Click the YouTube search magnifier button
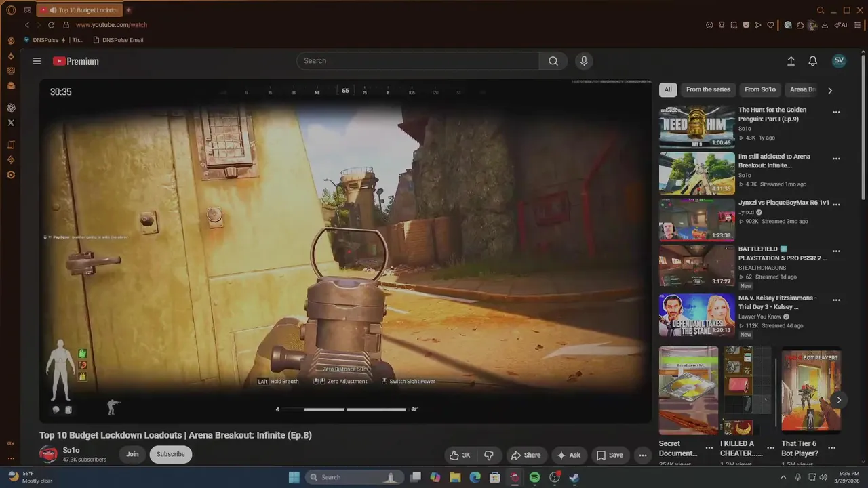This screenshot has height=488, width=868. pyautogui.click(x=553, y=61)
